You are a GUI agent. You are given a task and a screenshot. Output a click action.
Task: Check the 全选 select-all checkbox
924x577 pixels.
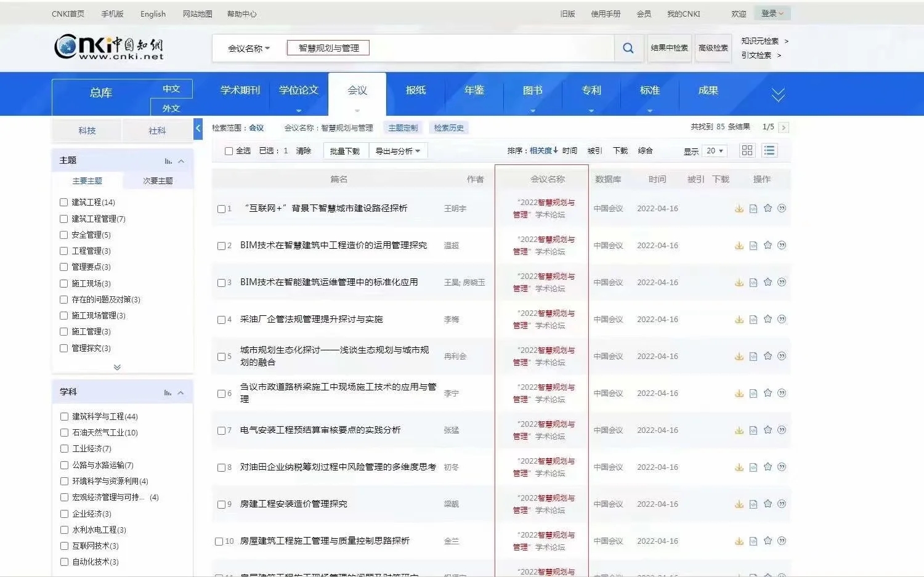click(229, 151)
